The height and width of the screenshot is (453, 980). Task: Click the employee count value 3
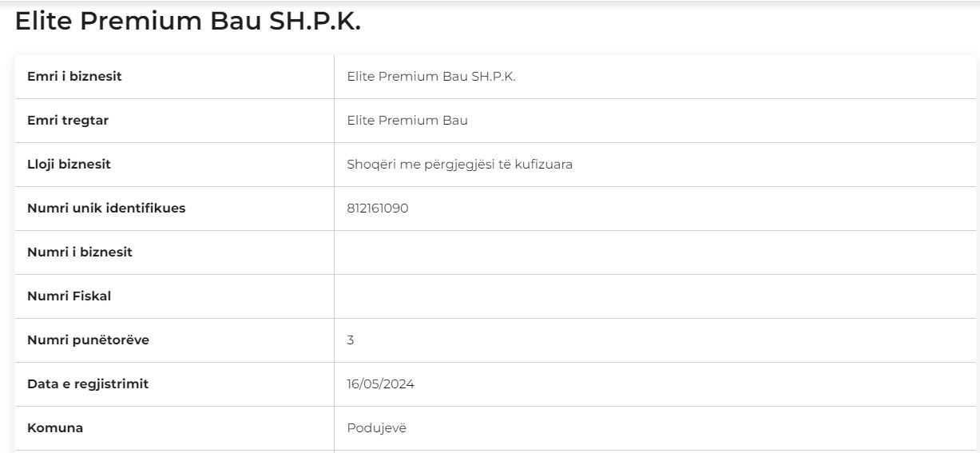coord(351,340)
